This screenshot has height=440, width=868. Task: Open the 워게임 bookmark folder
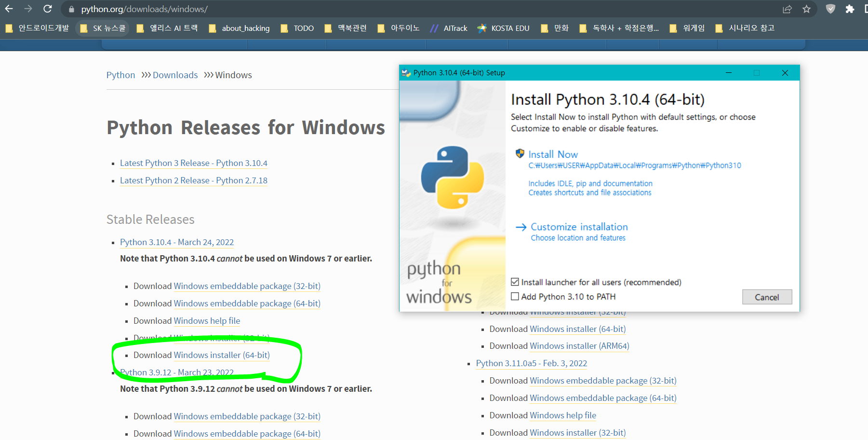coord(687,28)
